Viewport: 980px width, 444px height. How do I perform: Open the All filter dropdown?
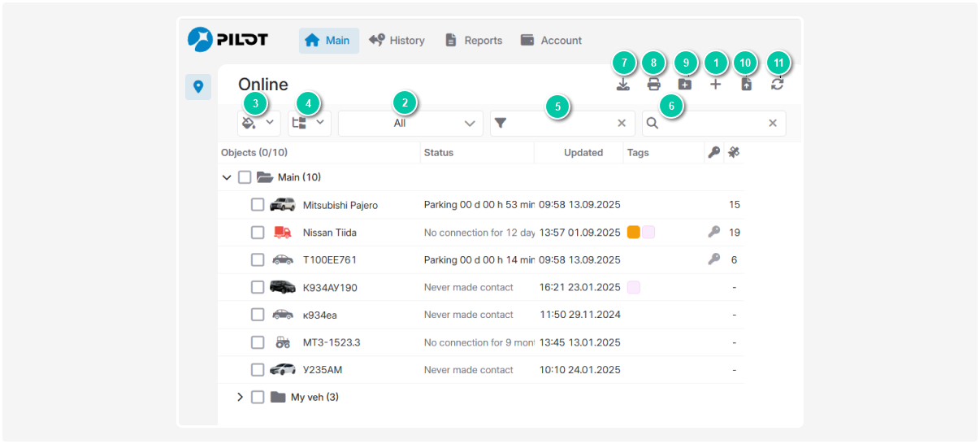(410, 124)
